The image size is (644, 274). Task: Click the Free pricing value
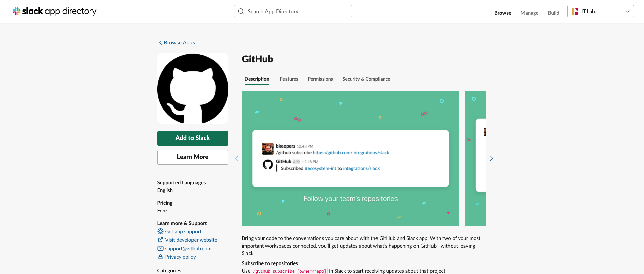(162, 210)
